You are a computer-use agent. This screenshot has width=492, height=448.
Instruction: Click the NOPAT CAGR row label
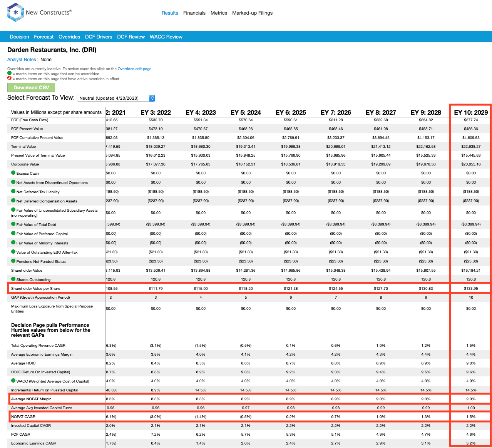click(x=23, y=416)
